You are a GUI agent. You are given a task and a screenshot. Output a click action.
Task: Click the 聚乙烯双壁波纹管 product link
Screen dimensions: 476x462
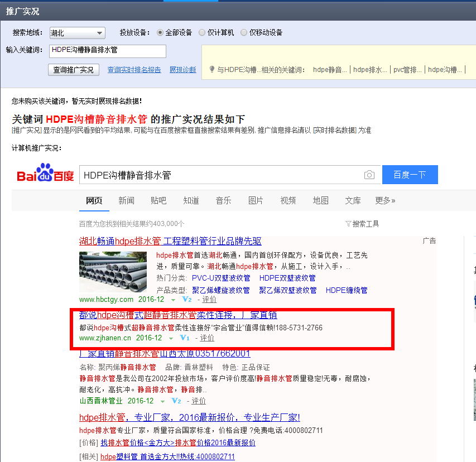click(287, 290)
